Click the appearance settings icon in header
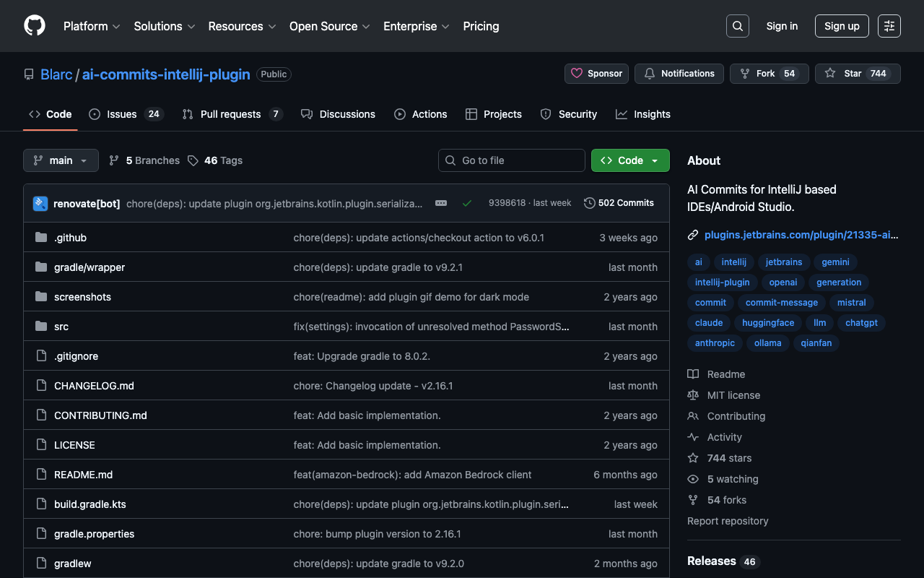 point(889,26)
